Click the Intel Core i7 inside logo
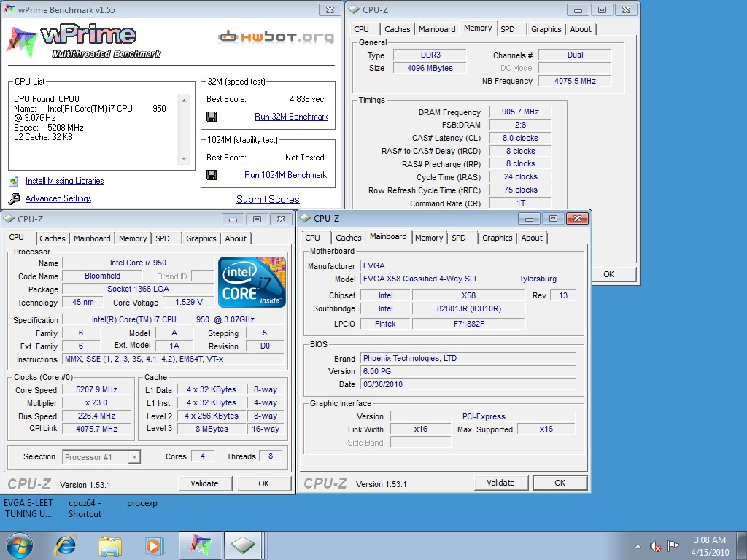Image resolution: width=747 pixels, height=560 pixels. point(252,282)
